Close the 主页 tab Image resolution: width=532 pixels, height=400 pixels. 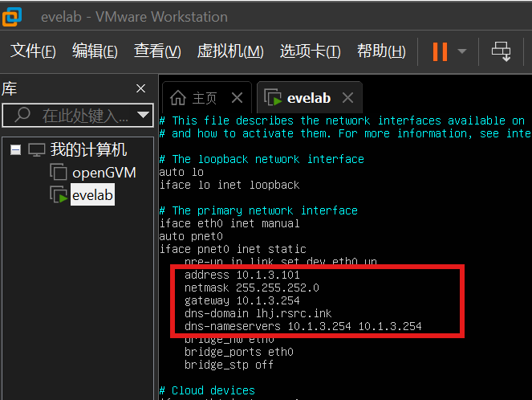pyautogui.click(x=237, y=98)
